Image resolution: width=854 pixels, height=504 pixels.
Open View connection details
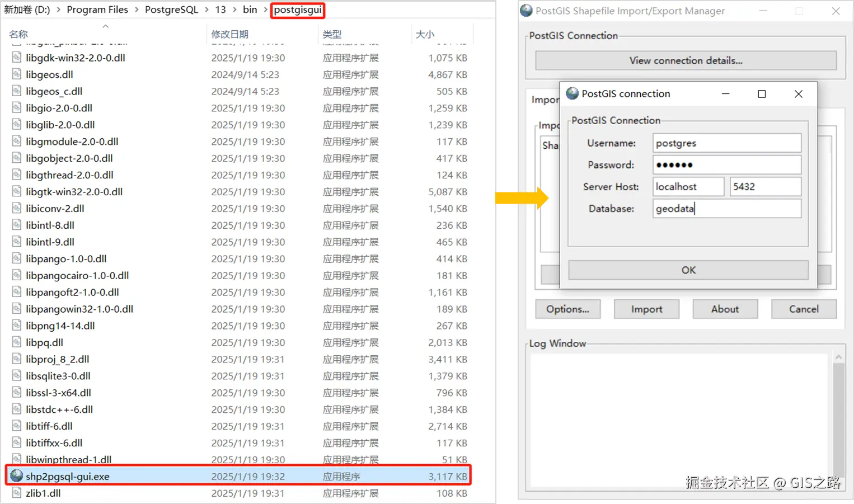tap(686, 60)
